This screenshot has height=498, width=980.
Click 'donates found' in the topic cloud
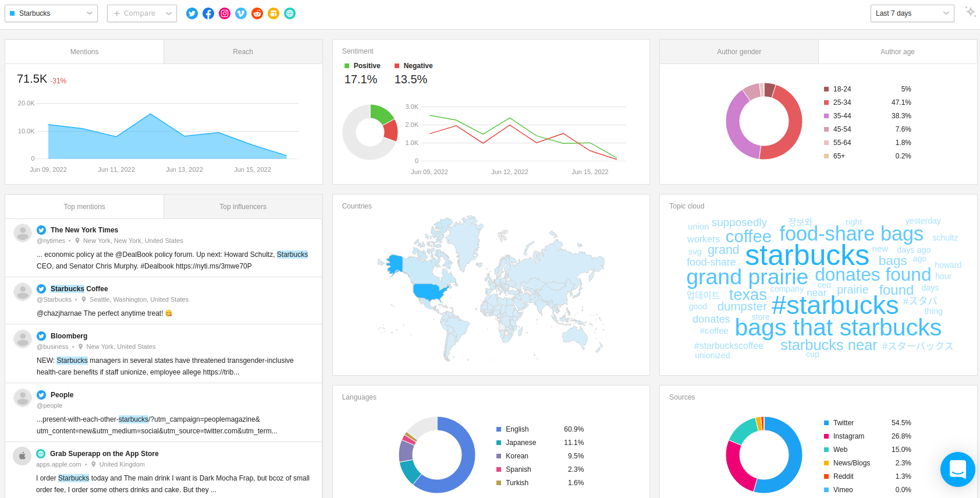click(x=873, y=274)
